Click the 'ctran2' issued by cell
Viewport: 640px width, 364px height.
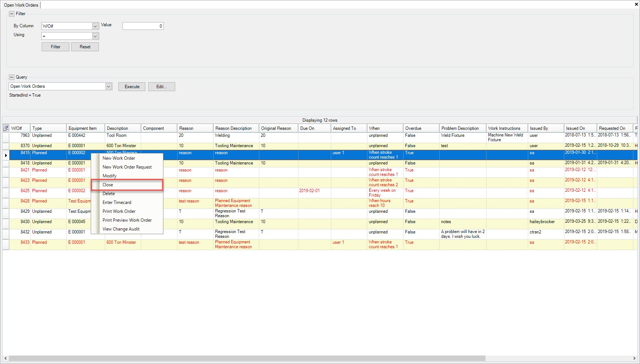tap(546, 234)
